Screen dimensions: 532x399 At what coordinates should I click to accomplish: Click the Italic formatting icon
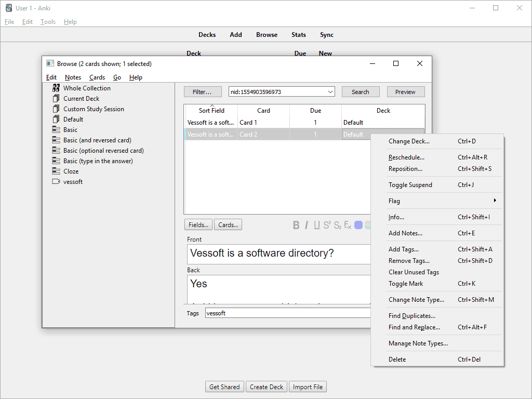(x=307, y=225)
